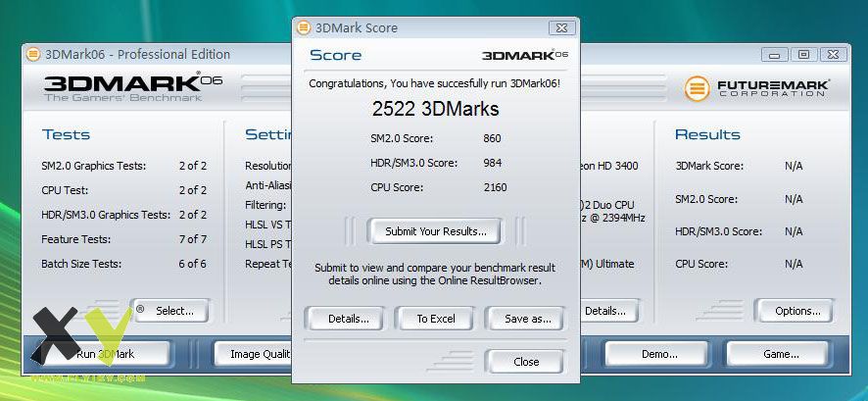
Task: Maximize the 3DMark06 Professional Edition window
Action: point(803,54)
